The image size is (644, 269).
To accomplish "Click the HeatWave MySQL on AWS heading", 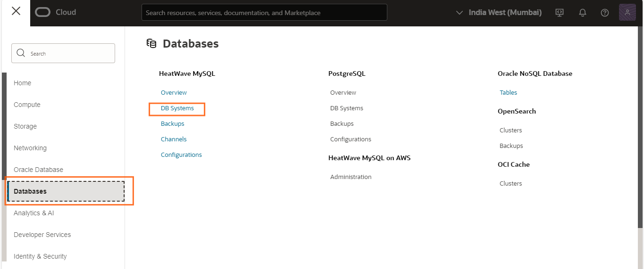I will pyautogui.click(x=369, y=158).
